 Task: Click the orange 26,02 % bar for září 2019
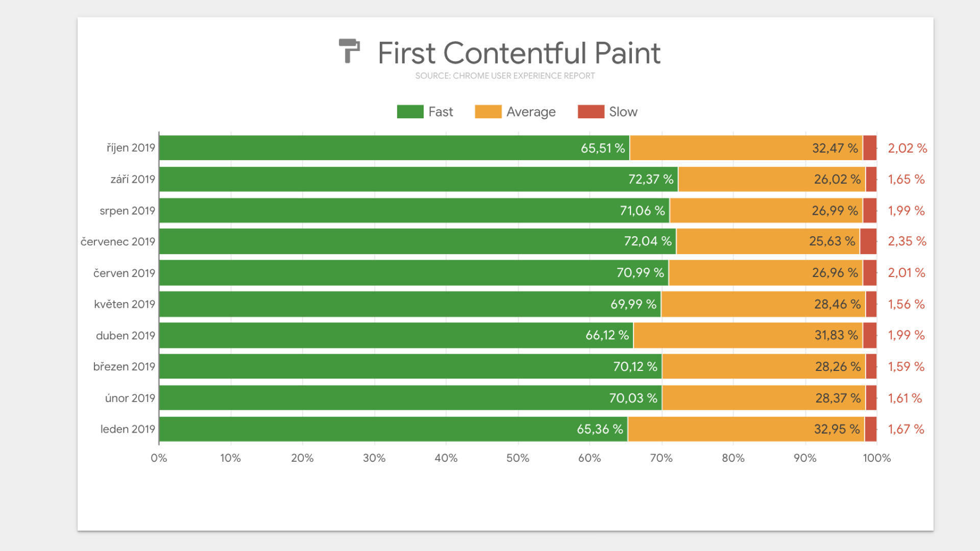point(771,180)
